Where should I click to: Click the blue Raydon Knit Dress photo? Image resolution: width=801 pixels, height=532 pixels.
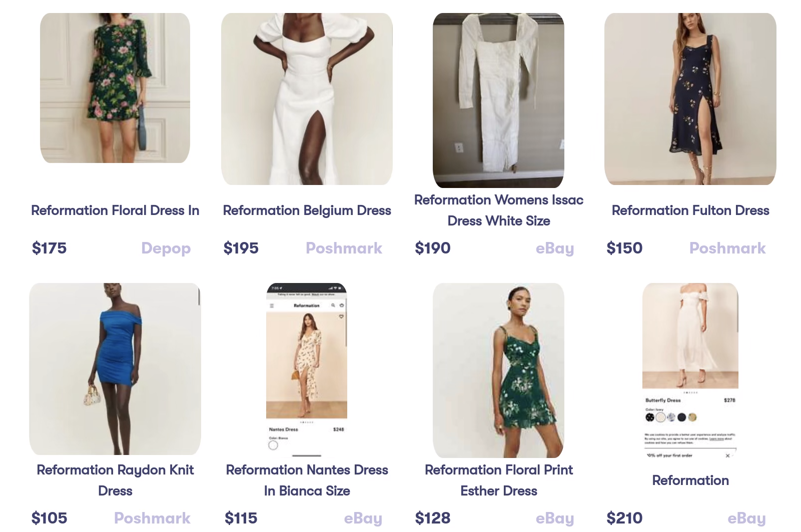pos(115,368)
